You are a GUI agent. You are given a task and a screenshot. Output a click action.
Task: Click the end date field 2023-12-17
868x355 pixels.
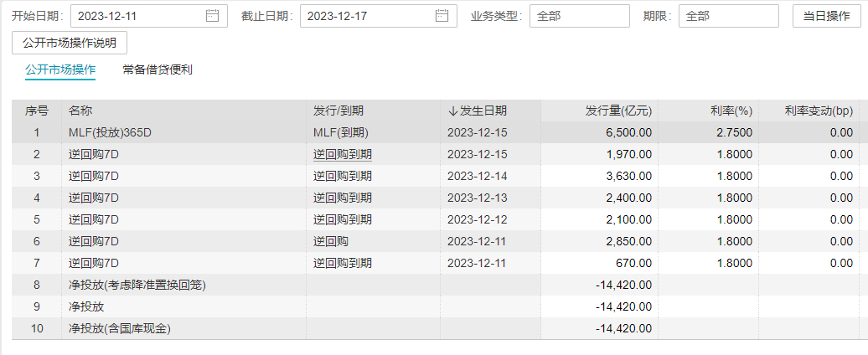379,16
